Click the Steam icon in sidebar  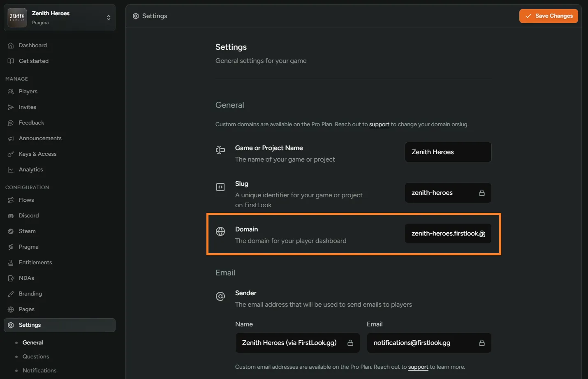pyautogui.click(x=11, y=231)
